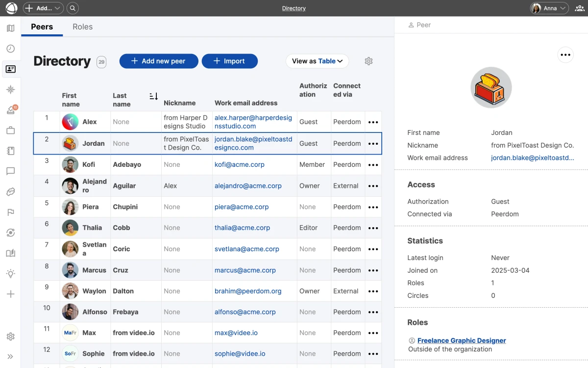Open the View as Table dropdown
588x368 pixels.
click(317, 61)
